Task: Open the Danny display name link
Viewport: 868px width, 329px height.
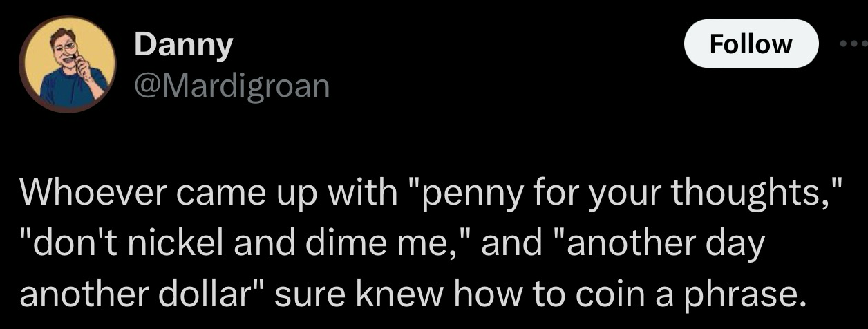Action: click(183, 46)
